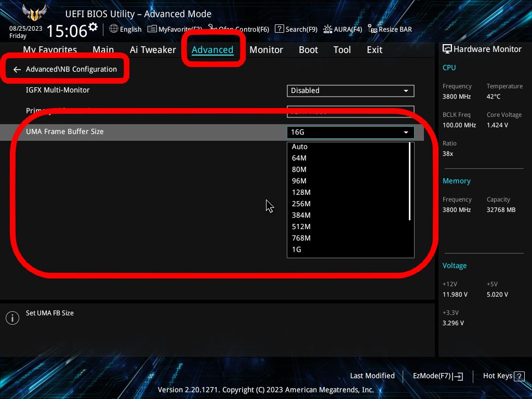This screenshot has height=399, width=532.
Task: Click the Memory heading in Hardware Monitor
Action: pos(456,181)
